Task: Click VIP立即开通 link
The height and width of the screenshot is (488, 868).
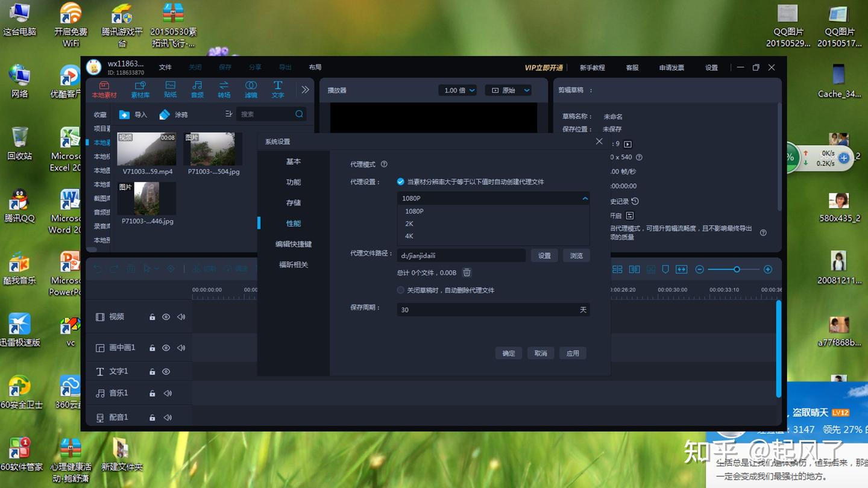Action: click(x=544, y=67)
